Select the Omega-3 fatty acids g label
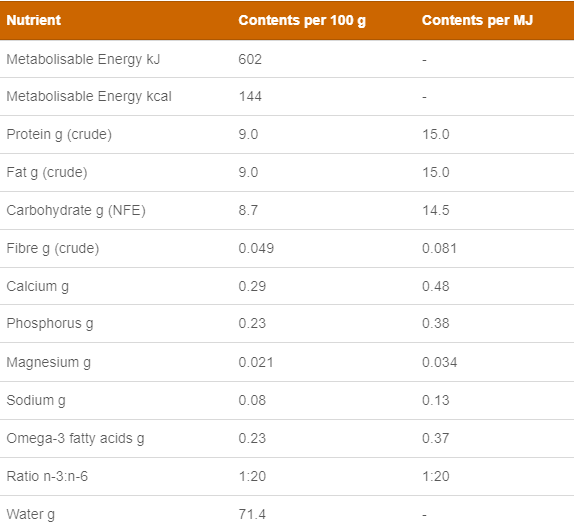The width and height of the screenshot is (574, 526). 75,439
